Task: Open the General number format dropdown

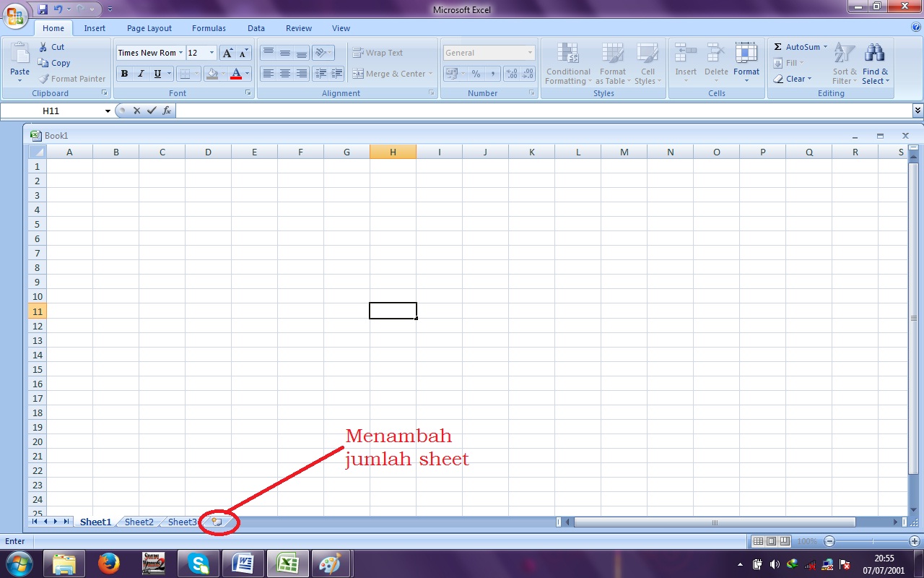Action: [x=530, y=53]
